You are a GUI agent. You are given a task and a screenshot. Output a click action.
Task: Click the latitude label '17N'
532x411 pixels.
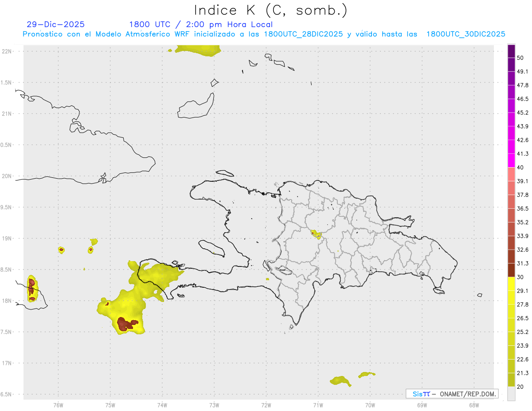(x=7, y=363)
